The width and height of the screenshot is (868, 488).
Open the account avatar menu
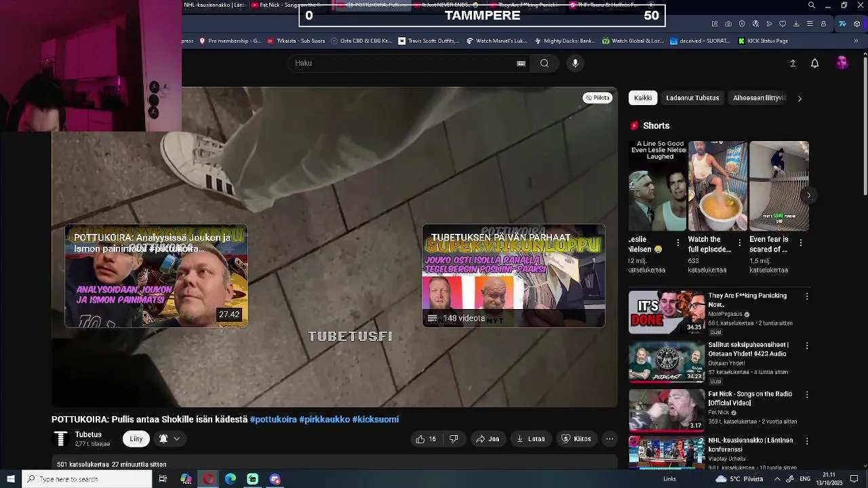coord(842,63)
